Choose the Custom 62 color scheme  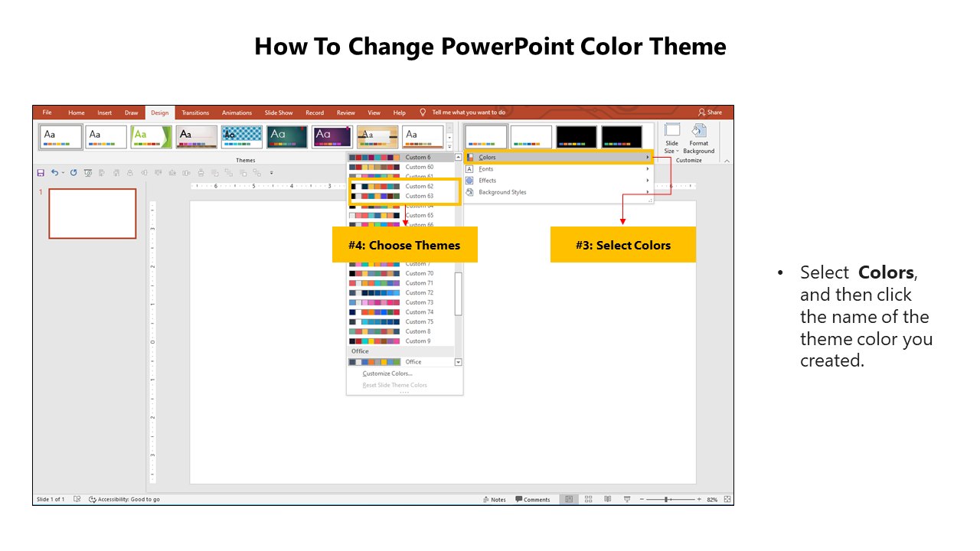(400, 186)
